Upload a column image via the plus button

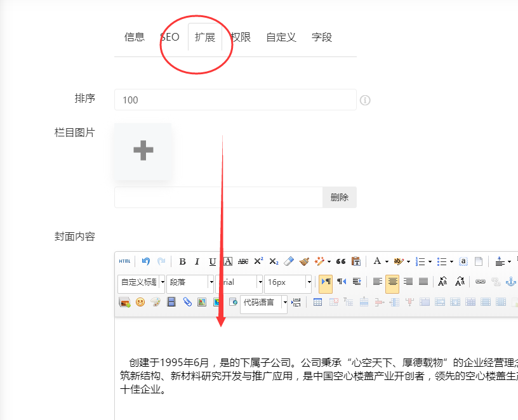tap(143, 151)
